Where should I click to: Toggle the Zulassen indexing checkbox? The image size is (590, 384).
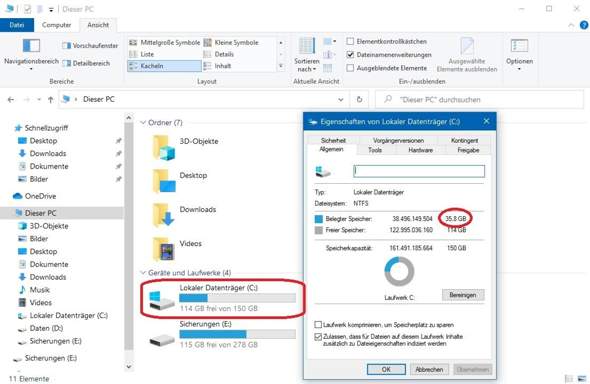[318, 337]
